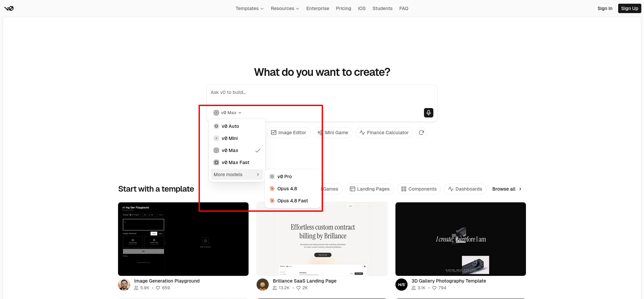Click the '3D Gallery Photography Template' title text
Image resolution: width=644 pixels, height=299 pixels.
point(449,281)
